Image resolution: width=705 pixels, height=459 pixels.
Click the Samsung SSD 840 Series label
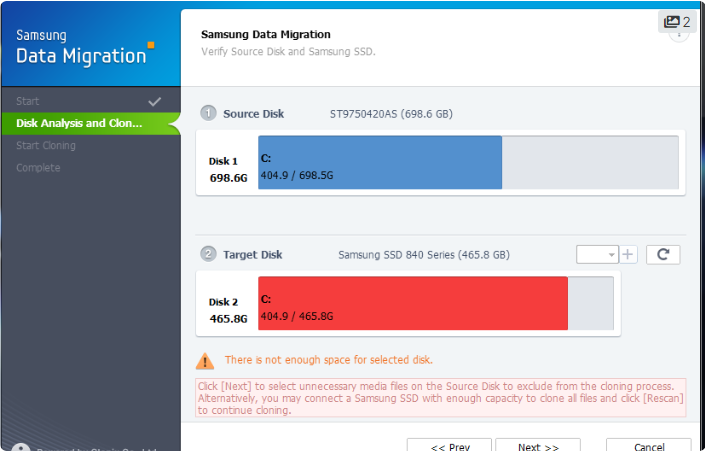tap(424, 255)
